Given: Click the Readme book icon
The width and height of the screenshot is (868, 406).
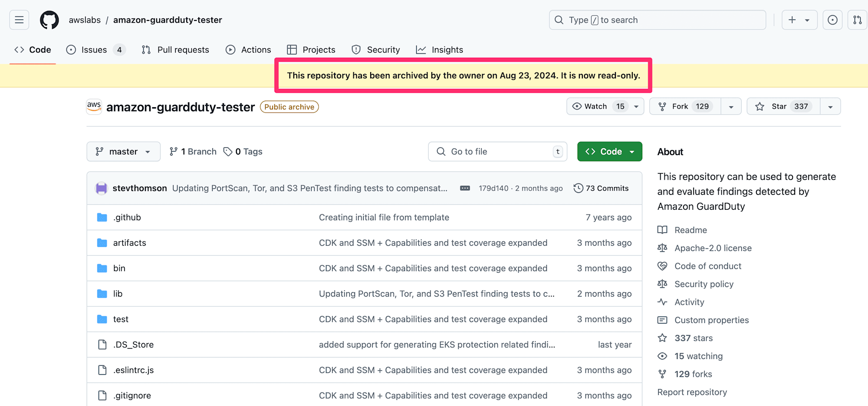Looking at the screenshot, I should [662, 230].
